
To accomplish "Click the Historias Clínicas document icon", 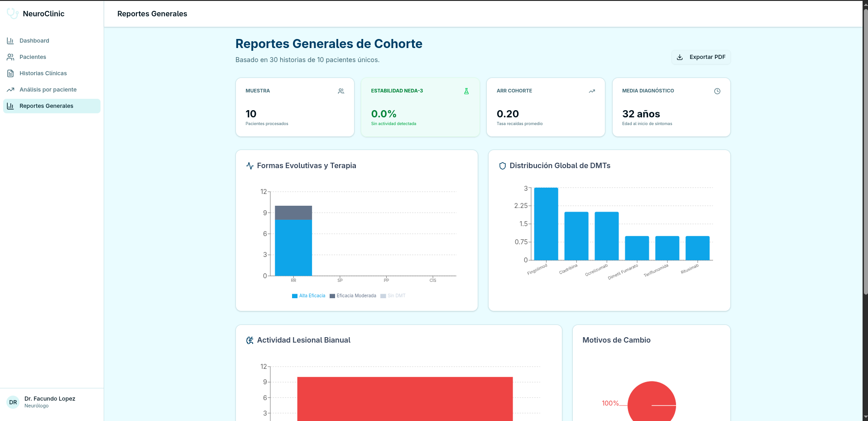I will pos(10,73).
